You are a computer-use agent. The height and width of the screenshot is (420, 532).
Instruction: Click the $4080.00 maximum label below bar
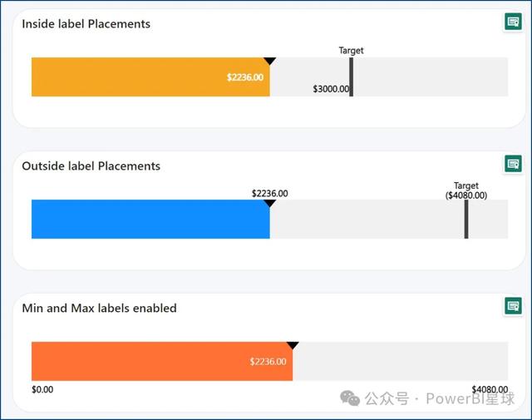pos(489,389)
